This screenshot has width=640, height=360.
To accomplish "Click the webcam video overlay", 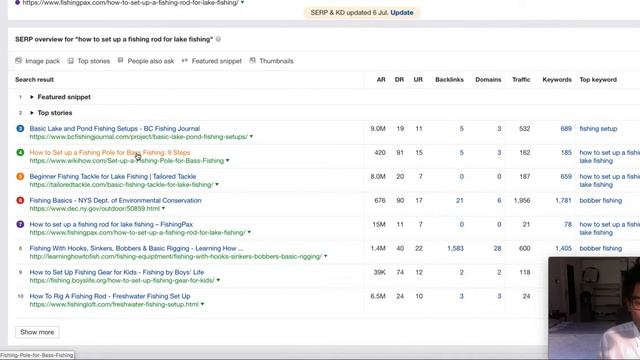I will point(594,308).
